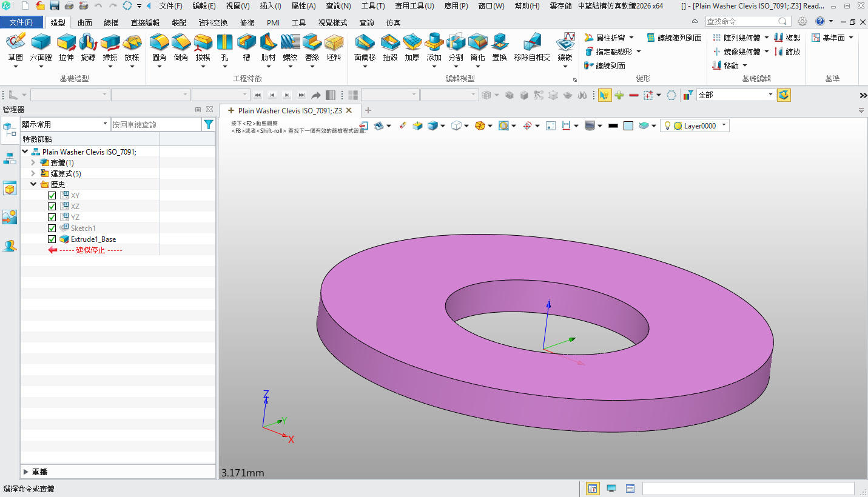Select the 鑲嵌 emboss tool
The height and width of the screenshot is (497, 868).
(x=565, y=47)
